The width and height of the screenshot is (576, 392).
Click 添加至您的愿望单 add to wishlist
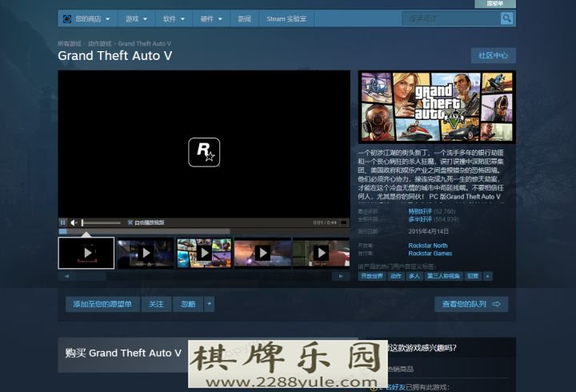(x=102, y=304)
